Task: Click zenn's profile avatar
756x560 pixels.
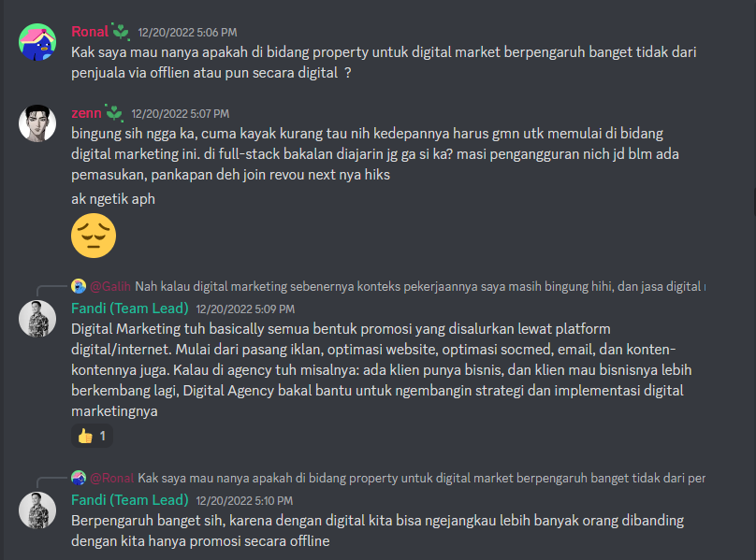Action: (x=37, y=123)
